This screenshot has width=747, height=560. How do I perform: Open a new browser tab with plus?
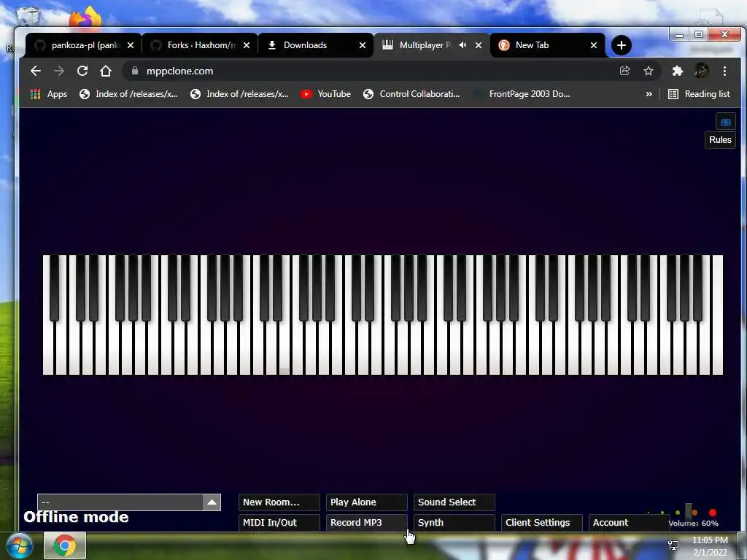(622, 45)
